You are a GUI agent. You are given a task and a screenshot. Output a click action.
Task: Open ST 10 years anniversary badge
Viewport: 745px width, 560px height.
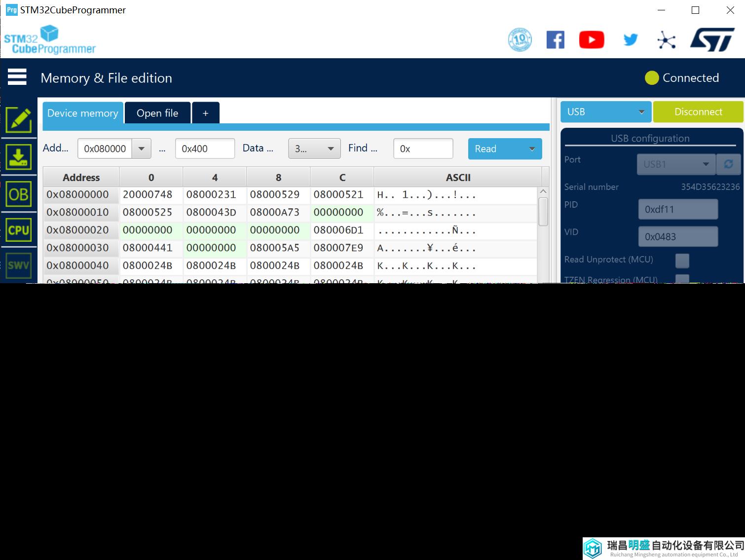coord(520,40)
